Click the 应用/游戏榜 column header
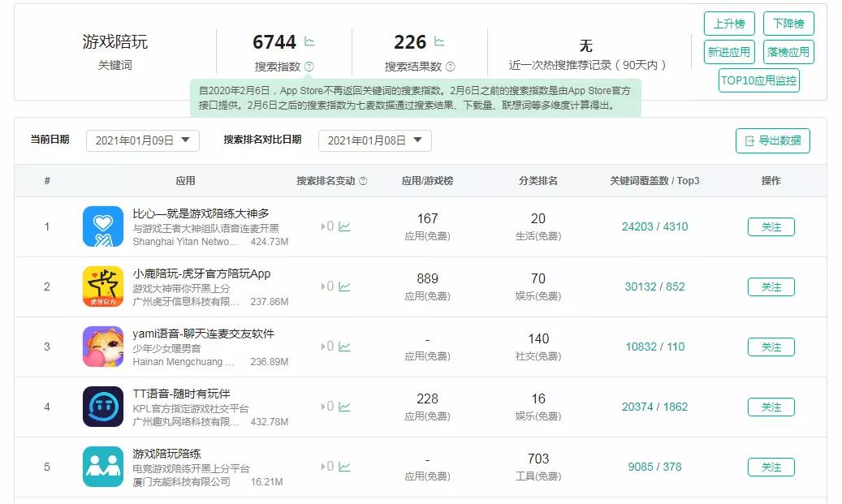 tap(427, 181)
